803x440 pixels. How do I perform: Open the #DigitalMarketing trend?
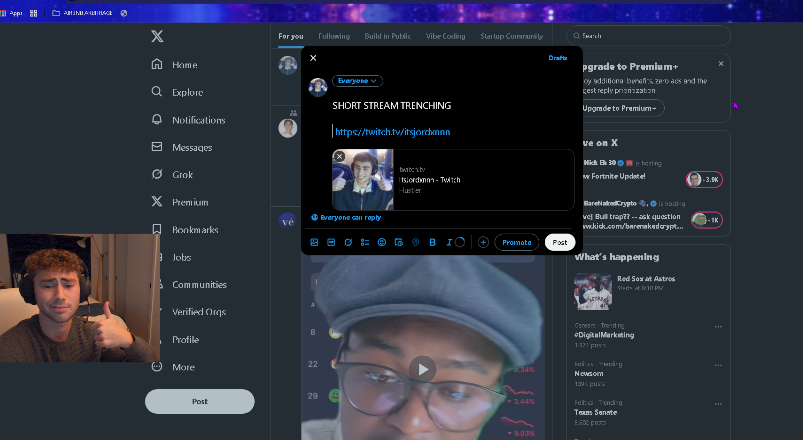point(605,334)
